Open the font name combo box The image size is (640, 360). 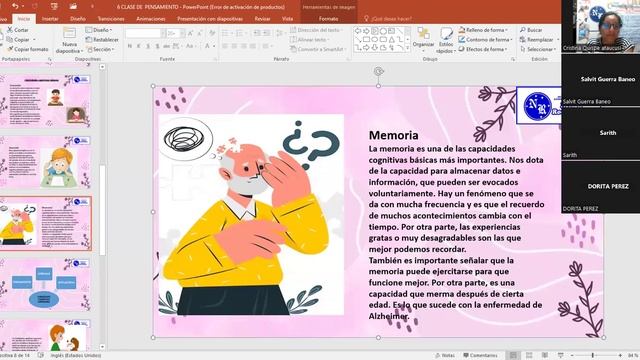pos(145,33)
